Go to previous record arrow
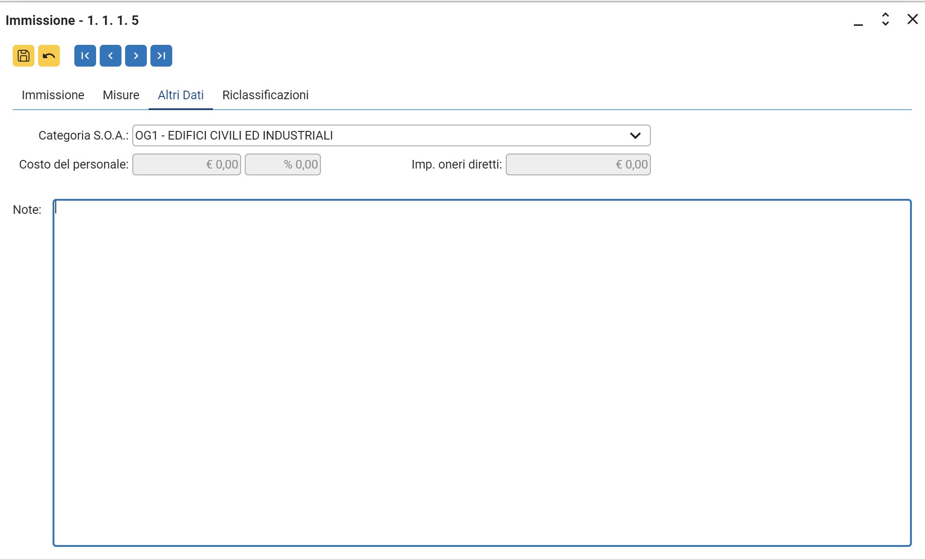 [x=111, y=56]
